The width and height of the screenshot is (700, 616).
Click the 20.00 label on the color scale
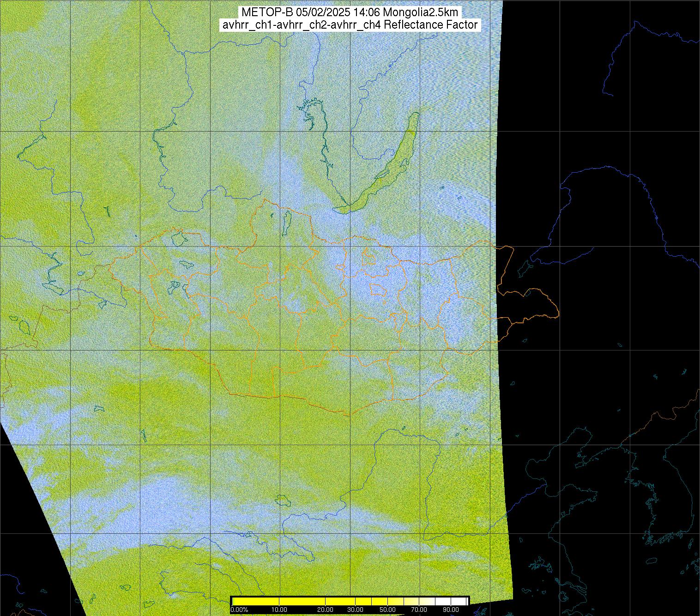tap(326, 610)
